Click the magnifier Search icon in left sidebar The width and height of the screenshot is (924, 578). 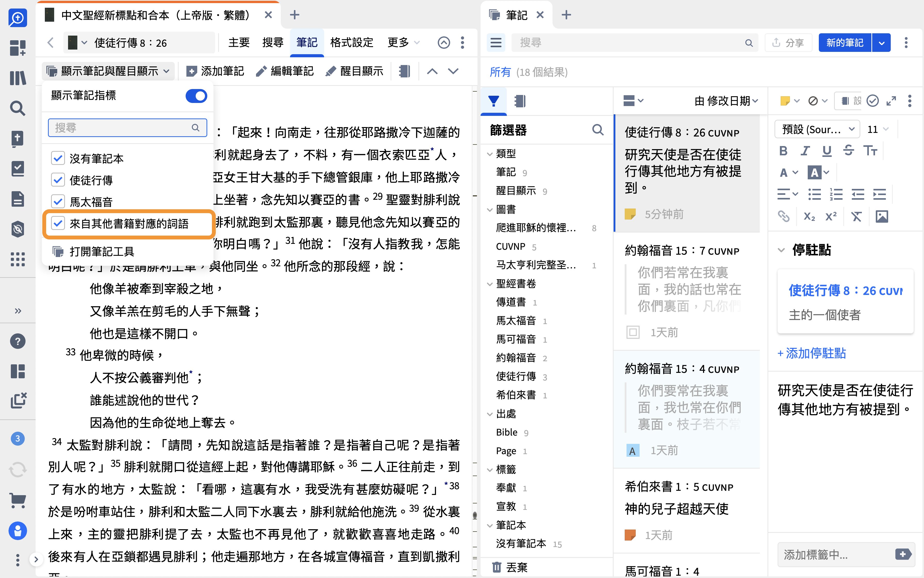click(x=18, y=108)
